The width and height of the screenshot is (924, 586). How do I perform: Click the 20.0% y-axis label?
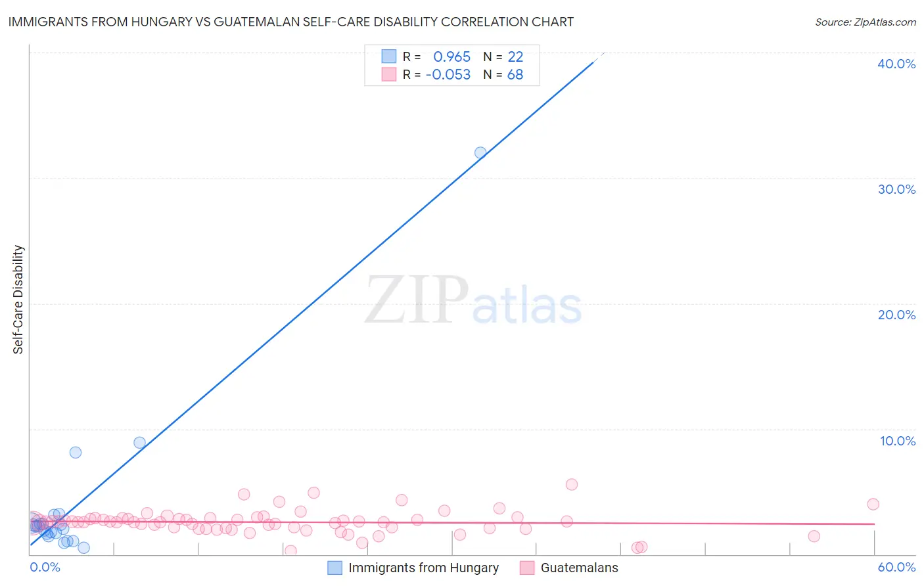click(896, 315)
